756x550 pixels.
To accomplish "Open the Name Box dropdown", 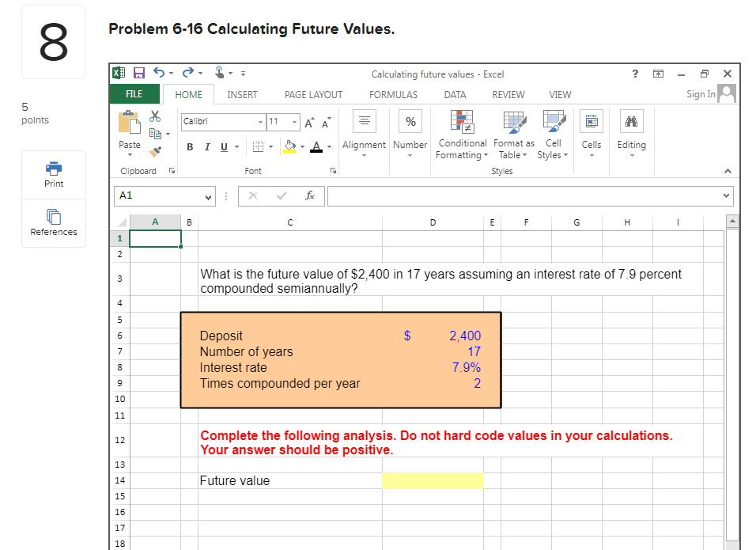I will (x=208, y=196).
